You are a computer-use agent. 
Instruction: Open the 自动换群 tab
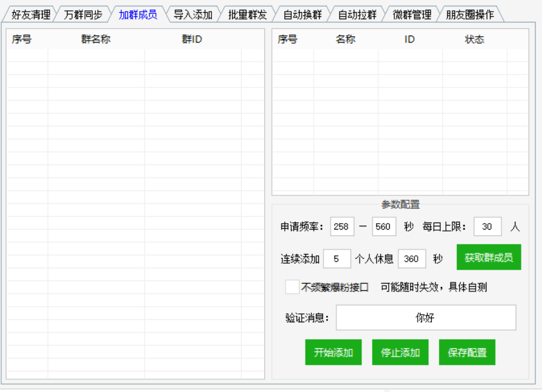pyautogui.click(x=302, y=15)
